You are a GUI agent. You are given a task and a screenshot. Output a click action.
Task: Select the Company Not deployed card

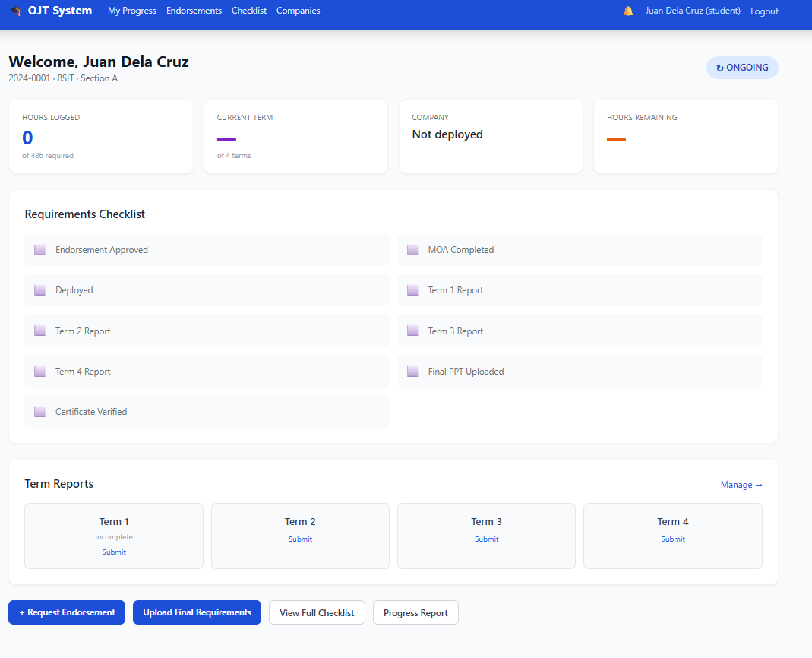491,137
